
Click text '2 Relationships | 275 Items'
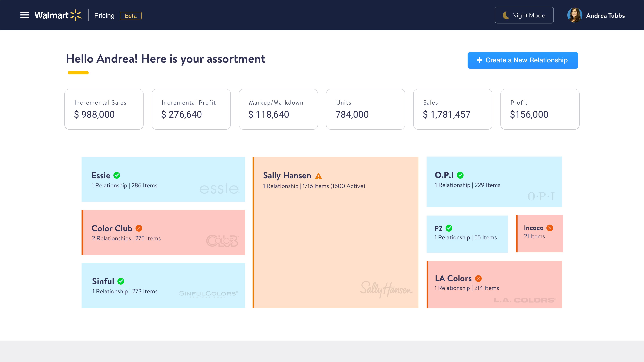(x=126, y=239)
